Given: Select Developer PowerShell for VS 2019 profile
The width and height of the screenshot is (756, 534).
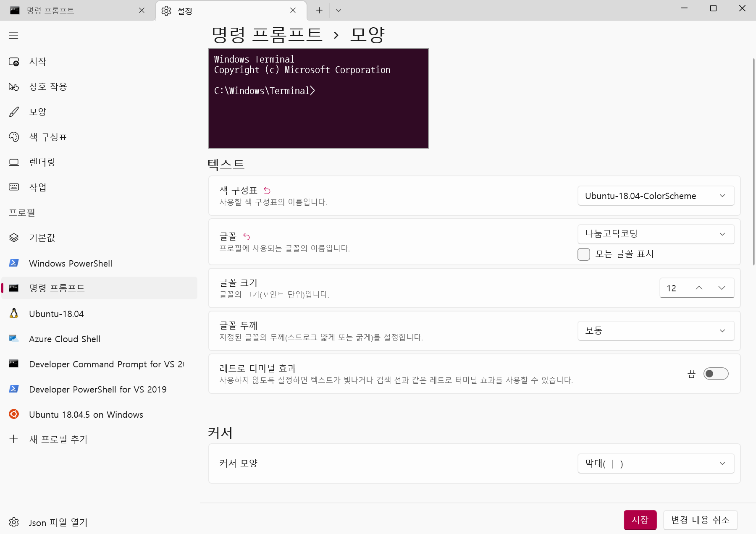Looking at the screenshot, I should pyautogui.click(x=99, y=389).
